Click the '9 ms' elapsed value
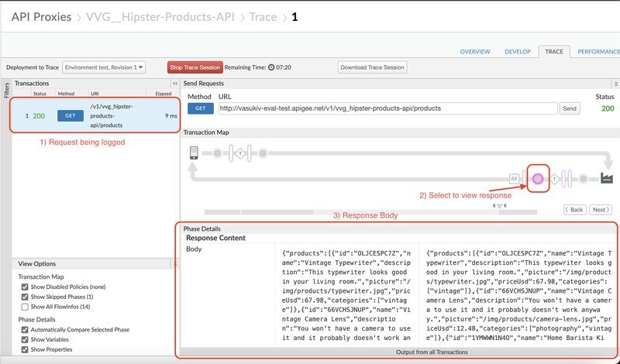 [170, 116]
